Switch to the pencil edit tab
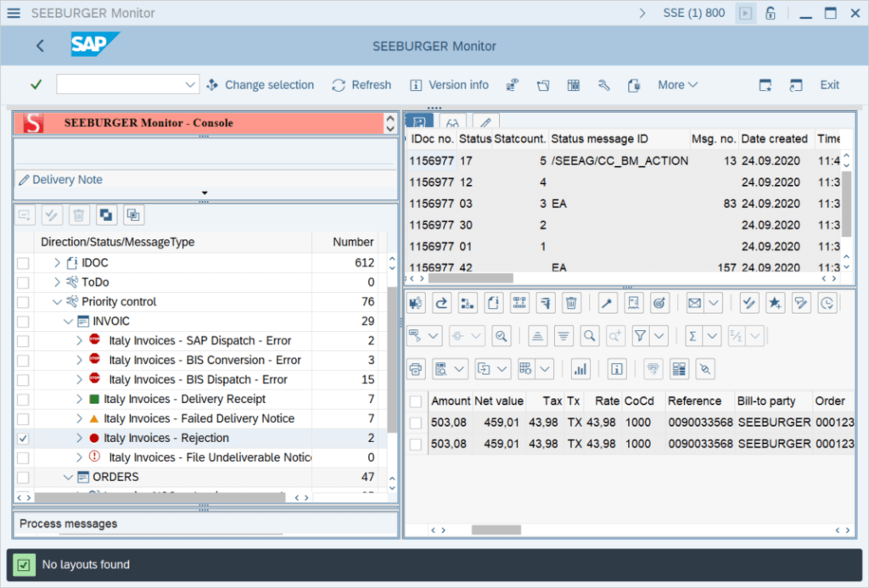Image resolution: width=869 pixels, height=588 pixels. click(x=486, y=122)
